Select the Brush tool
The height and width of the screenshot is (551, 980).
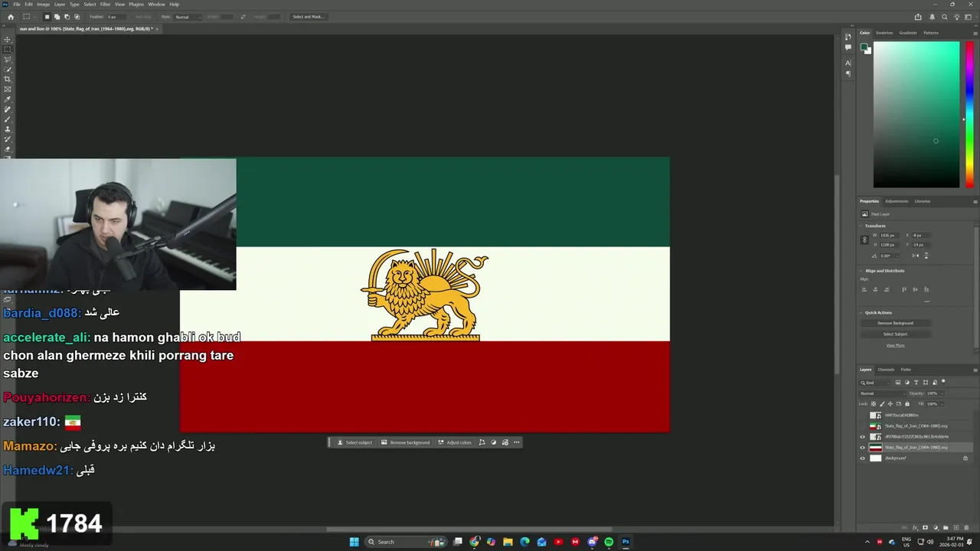click(8, 119)
